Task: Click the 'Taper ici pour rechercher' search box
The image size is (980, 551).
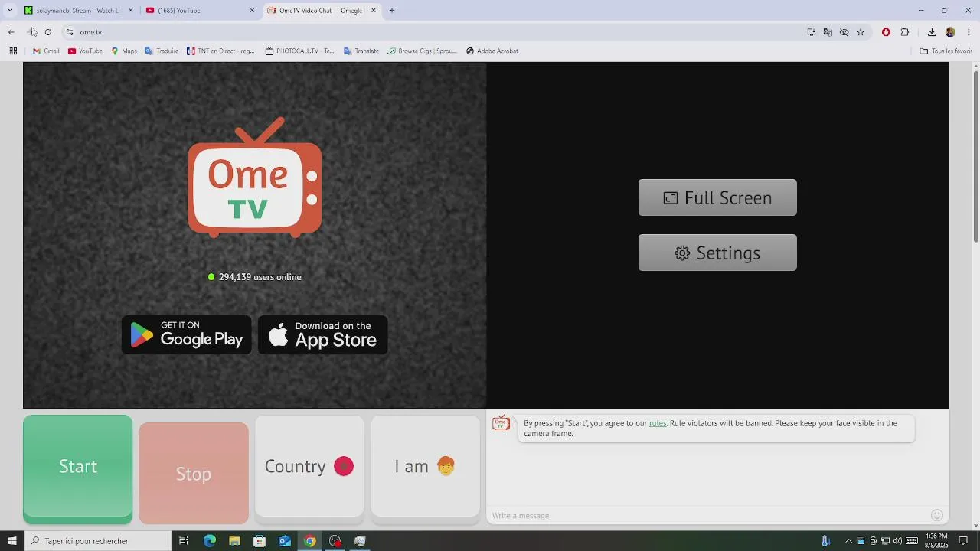Action: coord(98,541)
